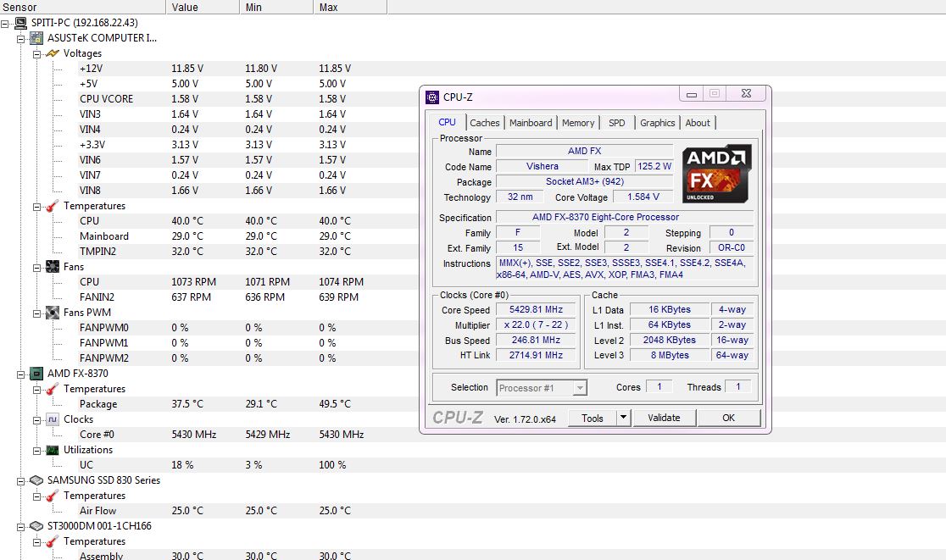Click the Fans PWM category icon
The height and width of the screenshot is (560, 946).
coord(53,313)
